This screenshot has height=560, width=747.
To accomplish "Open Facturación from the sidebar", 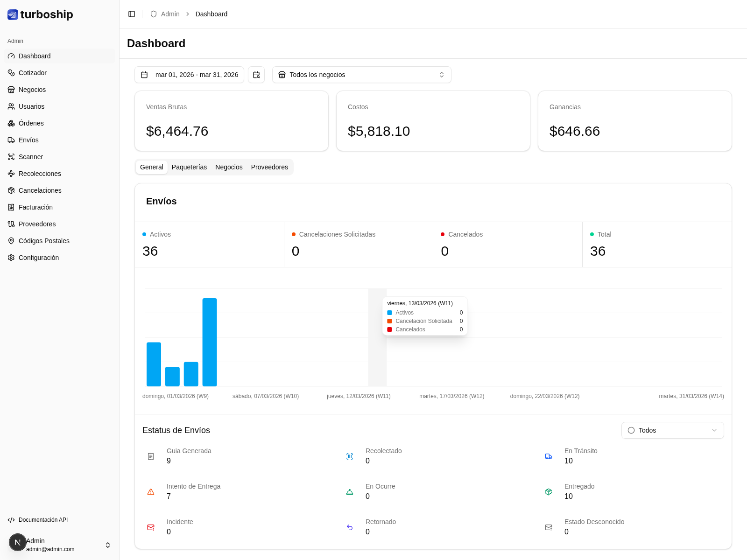I will (35, 207).
